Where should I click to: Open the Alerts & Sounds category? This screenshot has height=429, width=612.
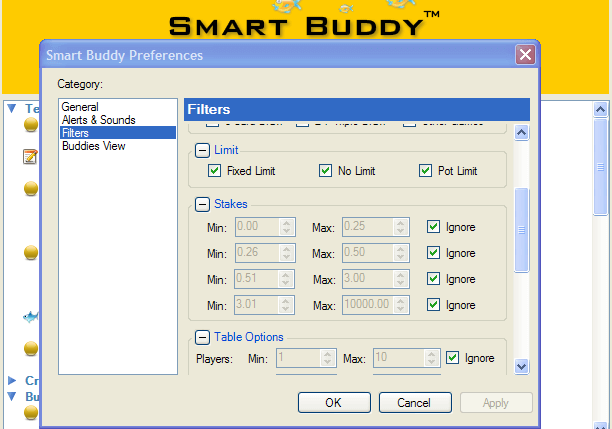(98, 119)
